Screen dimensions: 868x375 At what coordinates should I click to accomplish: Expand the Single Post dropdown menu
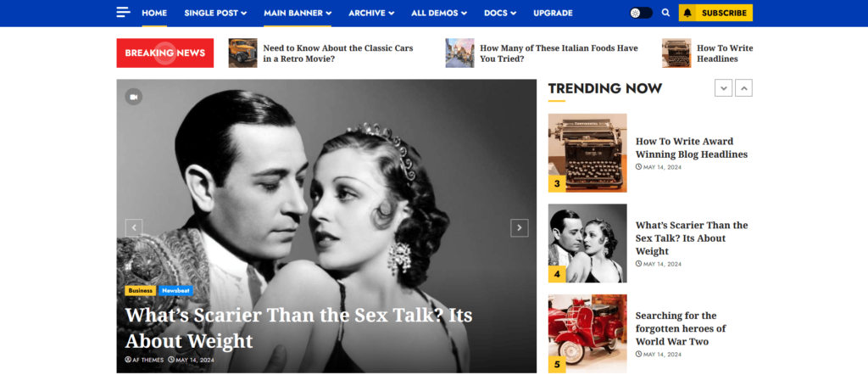click(215, 13)
